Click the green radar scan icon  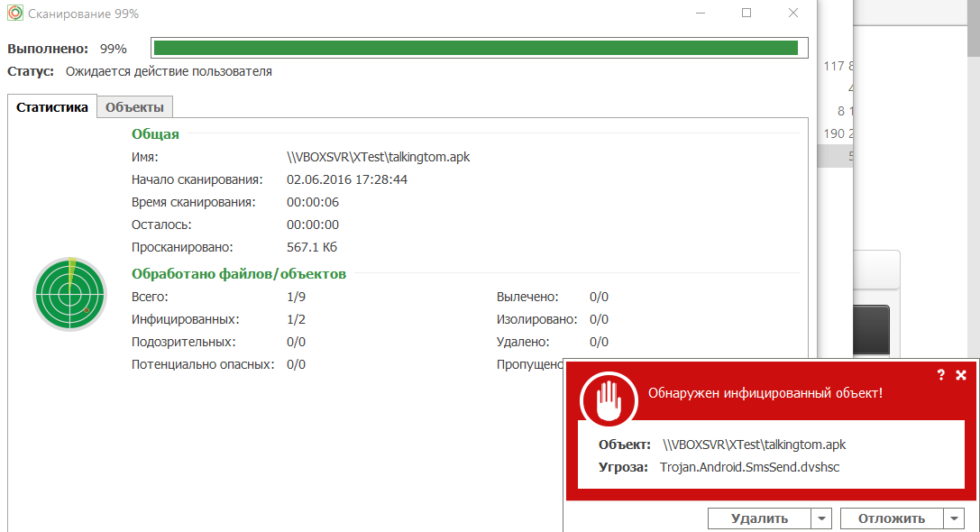(69, 295)
